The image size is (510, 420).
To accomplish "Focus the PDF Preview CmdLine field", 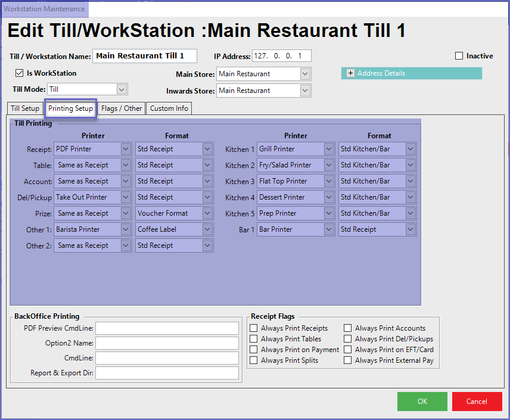I will 167,328.
